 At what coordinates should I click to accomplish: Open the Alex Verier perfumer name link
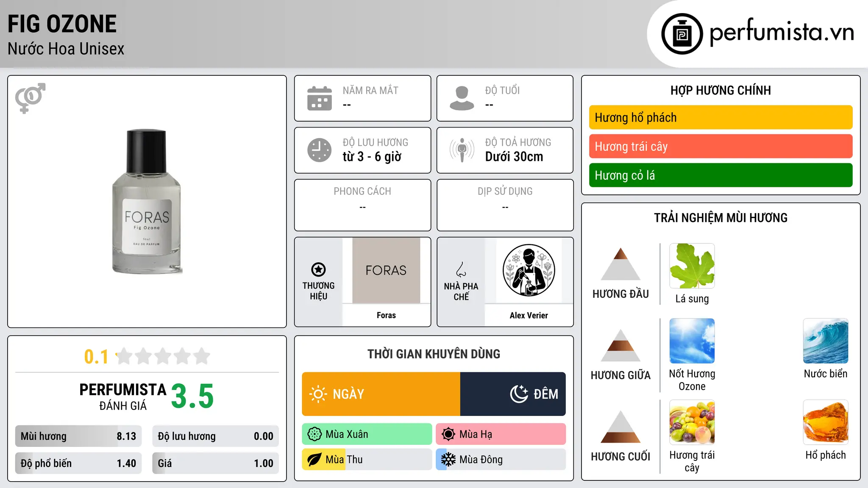(529, 315)
